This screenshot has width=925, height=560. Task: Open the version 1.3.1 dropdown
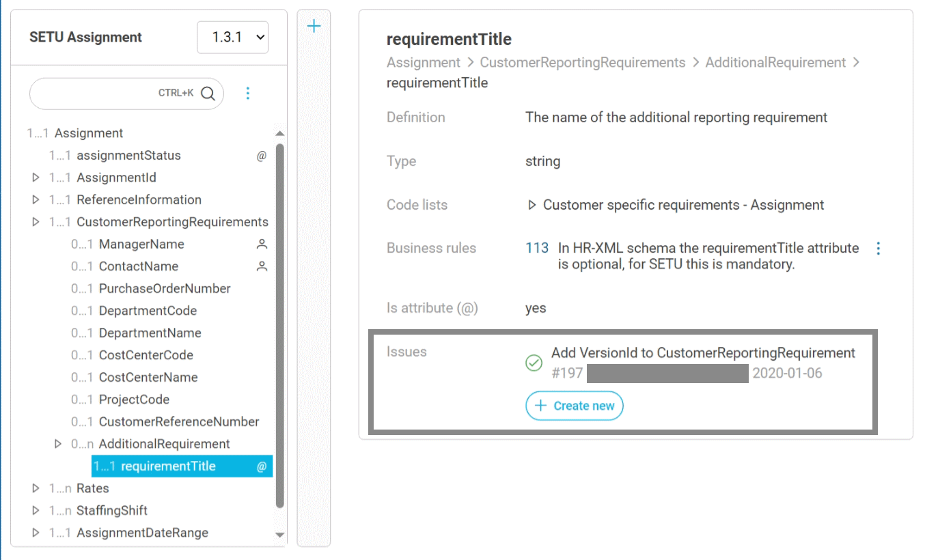[232, 37]
